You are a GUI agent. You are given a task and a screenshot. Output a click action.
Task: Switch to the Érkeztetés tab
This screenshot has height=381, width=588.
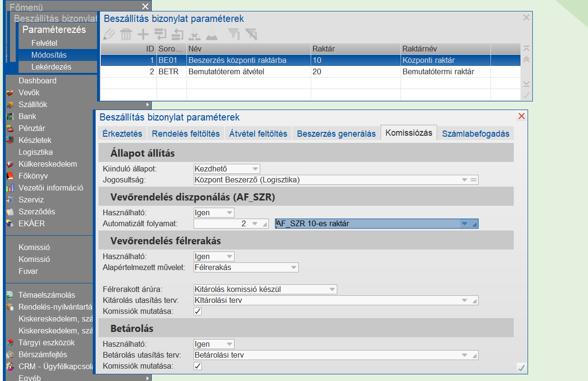(122, 134)
